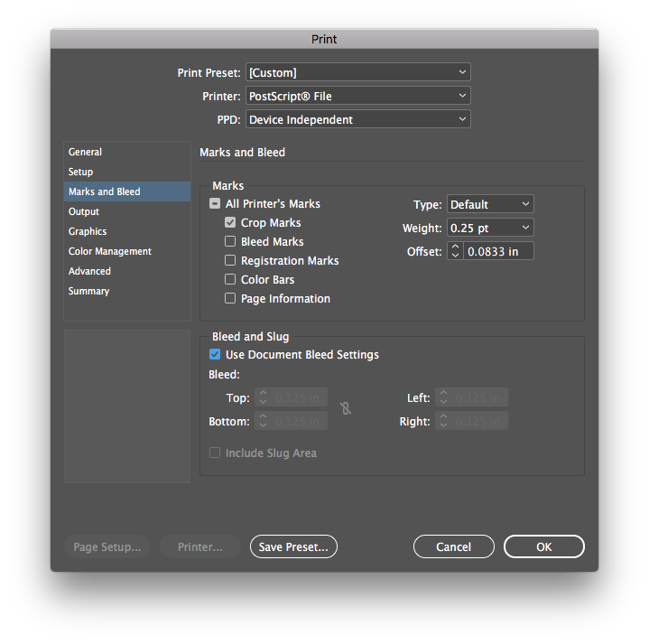The width and height of the screenshot is (649, 644).
Task: Open the marks Type dropdown
Action: 490,204
